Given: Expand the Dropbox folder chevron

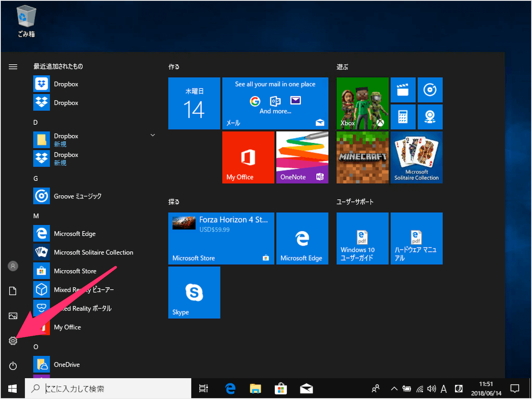Looking at the screenshot, I should [153, 135].
